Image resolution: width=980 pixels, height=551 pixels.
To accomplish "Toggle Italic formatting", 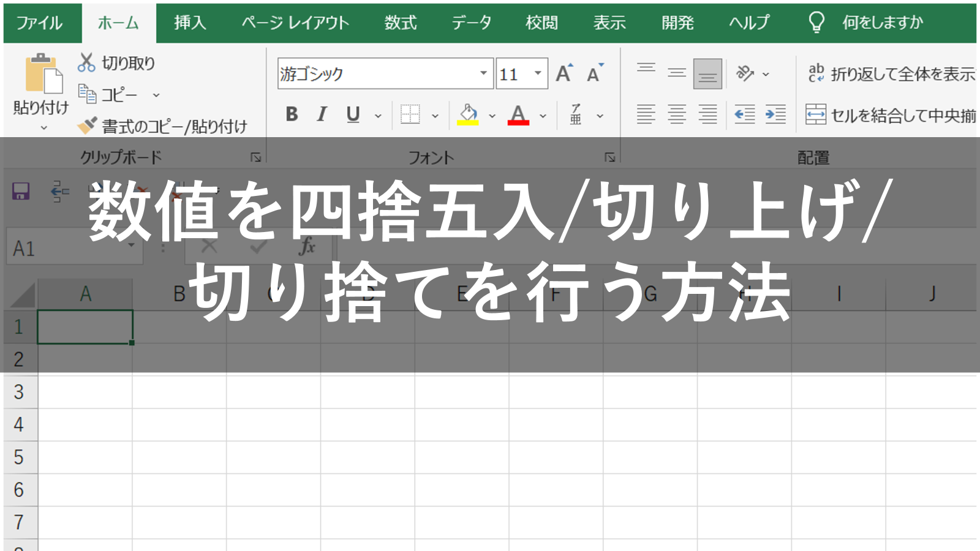I will (x=322, y=114).
